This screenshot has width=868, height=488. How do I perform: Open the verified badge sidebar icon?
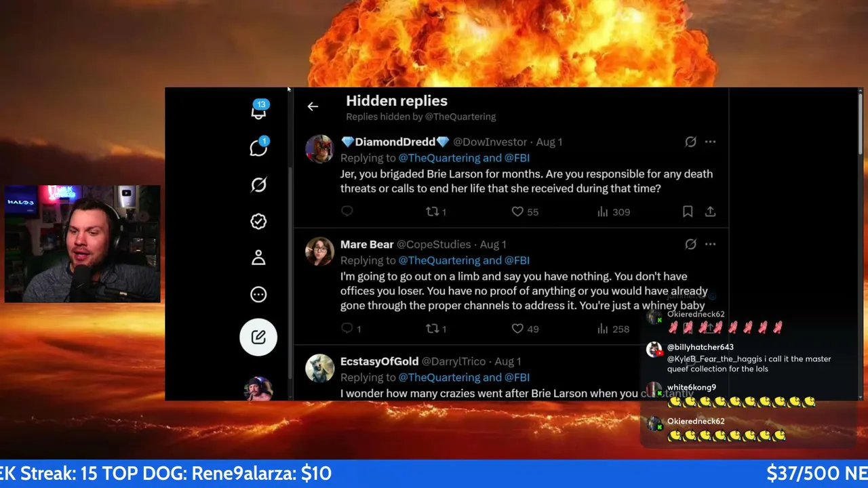[258, 221]
